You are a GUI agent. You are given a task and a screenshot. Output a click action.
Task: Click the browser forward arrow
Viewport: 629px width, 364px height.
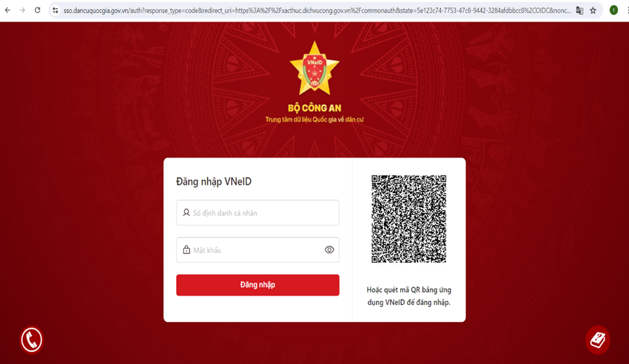pyautogui.click(x=22, y=11)
